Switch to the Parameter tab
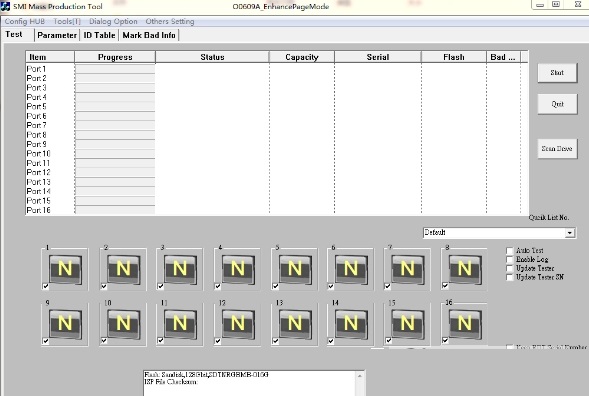The width and height of the screenshot is (589, 396). pyautogui.click(x=57, y=35)
